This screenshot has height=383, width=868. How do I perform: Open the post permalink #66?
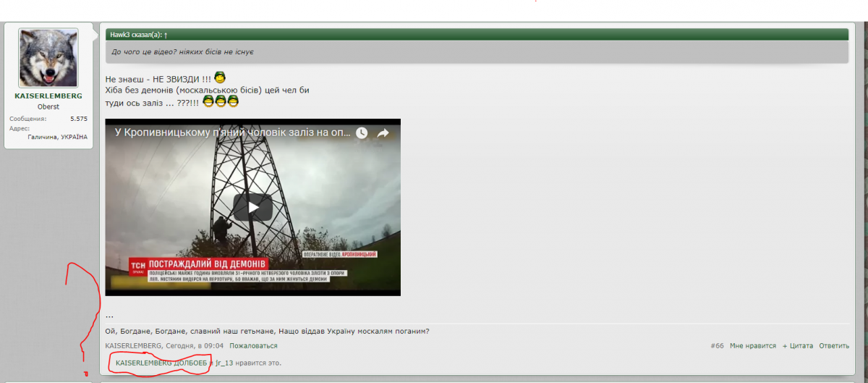pyautogui.click(x=718, y=346)
